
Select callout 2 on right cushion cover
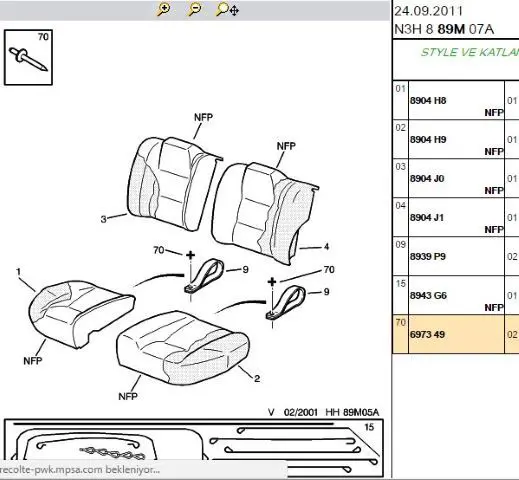click(x=257, y=379)
